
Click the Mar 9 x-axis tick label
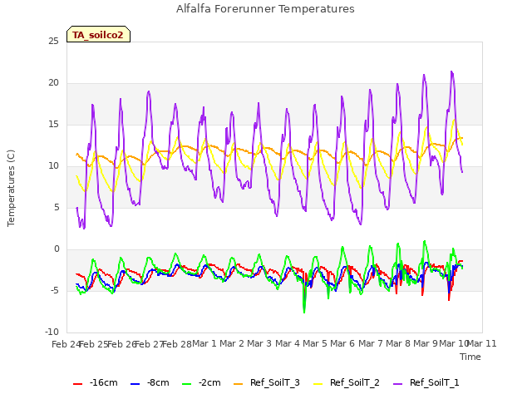[426, 343]
